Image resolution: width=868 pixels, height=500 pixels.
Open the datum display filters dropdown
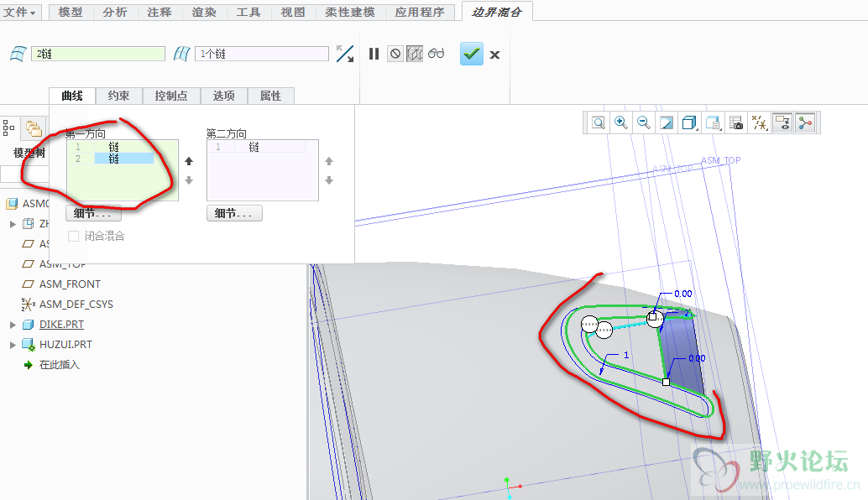pos(760,122)
